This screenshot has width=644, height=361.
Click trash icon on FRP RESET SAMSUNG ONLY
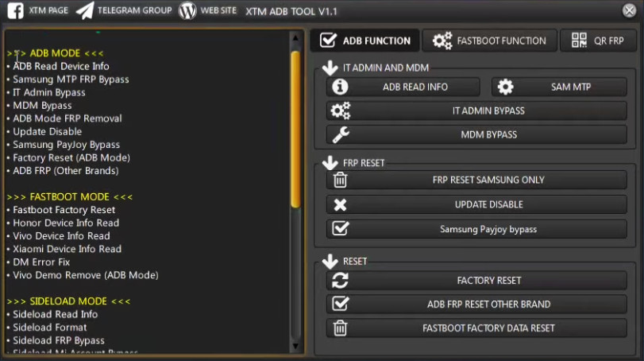point(340,180)
